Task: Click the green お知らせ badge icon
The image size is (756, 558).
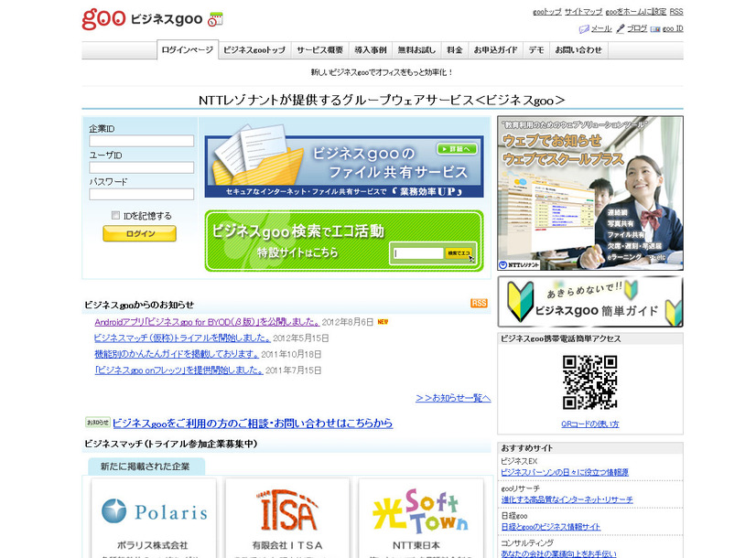Action: click(x=98, y=423)
